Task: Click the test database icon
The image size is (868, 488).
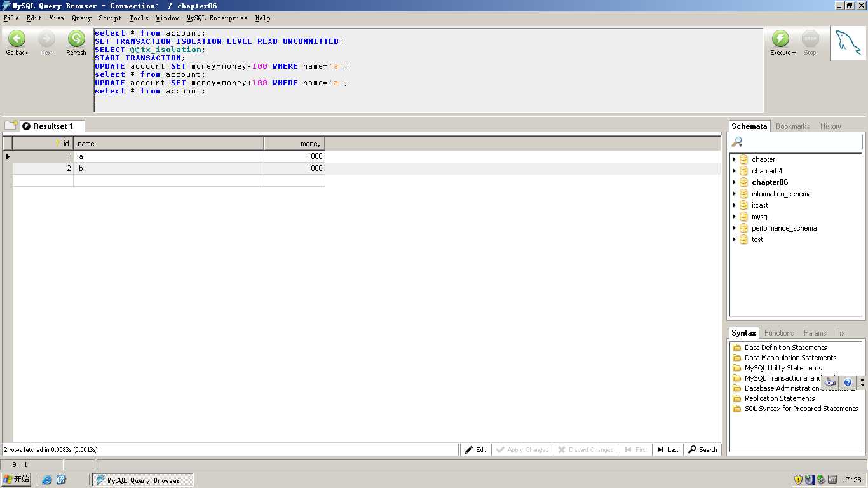Action: [743, 240]
